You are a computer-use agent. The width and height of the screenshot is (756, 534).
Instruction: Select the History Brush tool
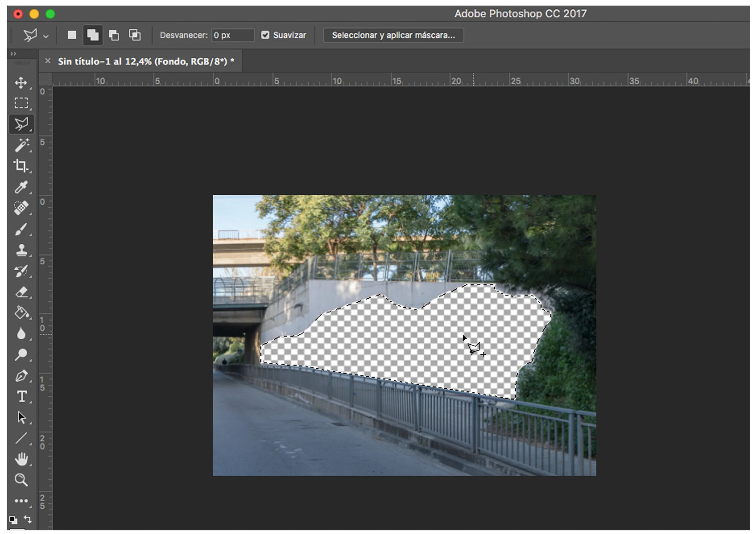pos(21,271)
